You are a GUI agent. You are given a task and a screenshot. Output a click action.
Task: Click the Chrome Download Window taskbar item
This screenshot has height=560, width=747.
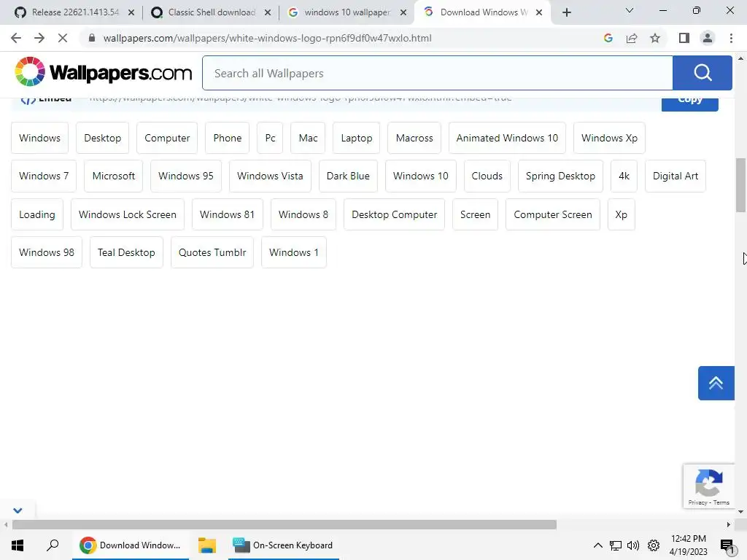click(x=131, y=545)
